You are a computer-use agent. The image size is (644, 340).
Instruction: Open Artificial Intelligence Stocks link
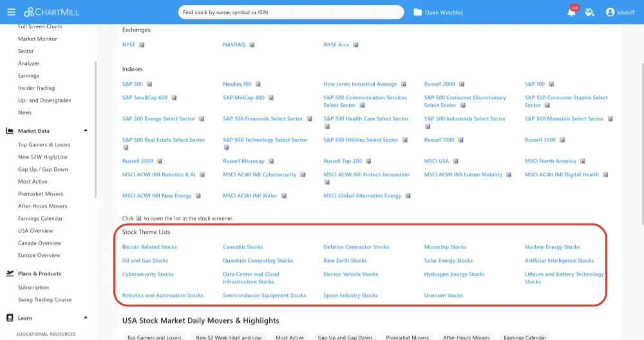click(x=559, y=261)
